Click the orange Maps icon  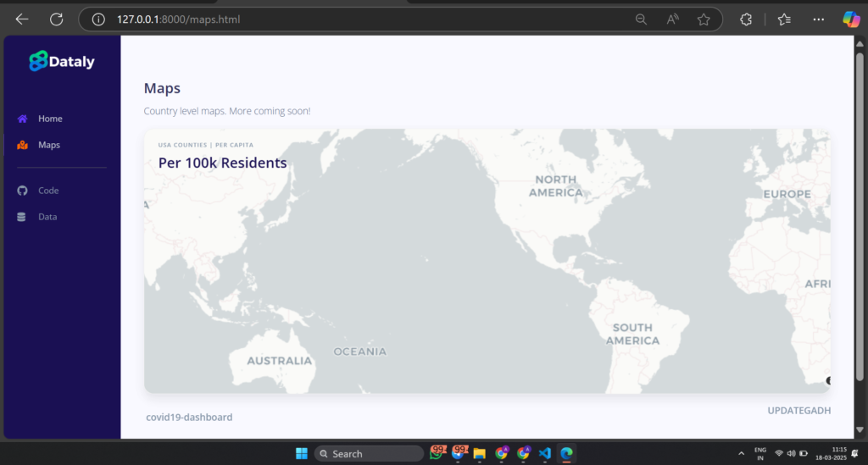(x=22, y=145)
